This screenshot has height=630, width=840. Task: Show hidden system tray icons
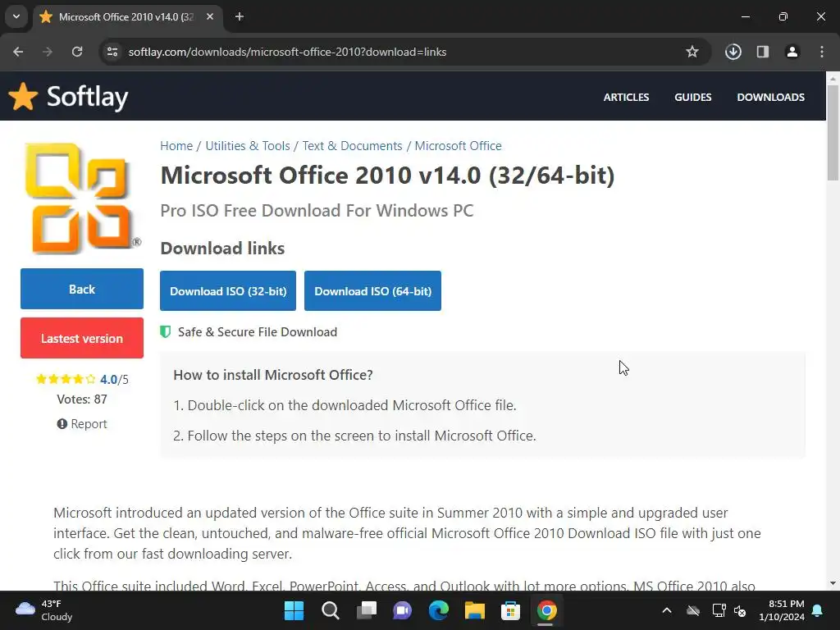click(667, 610)
